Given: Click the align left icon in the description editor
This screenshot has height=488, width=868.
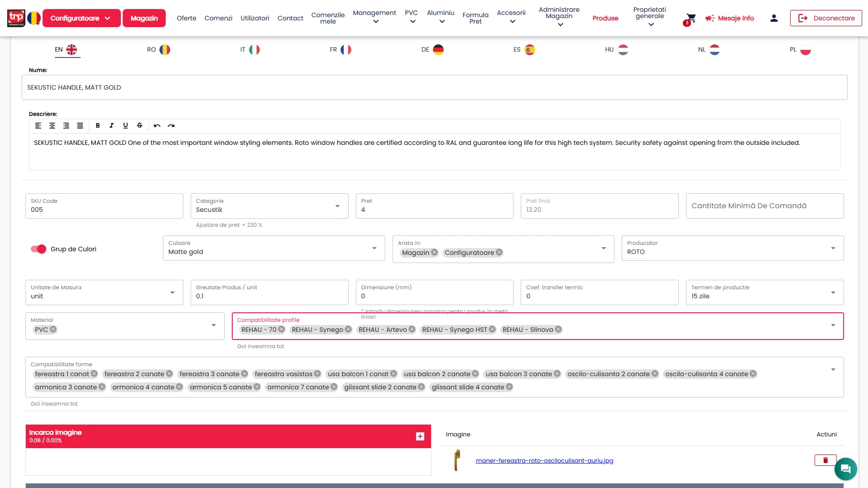Looking at the screenshot, I should point(38,125).
